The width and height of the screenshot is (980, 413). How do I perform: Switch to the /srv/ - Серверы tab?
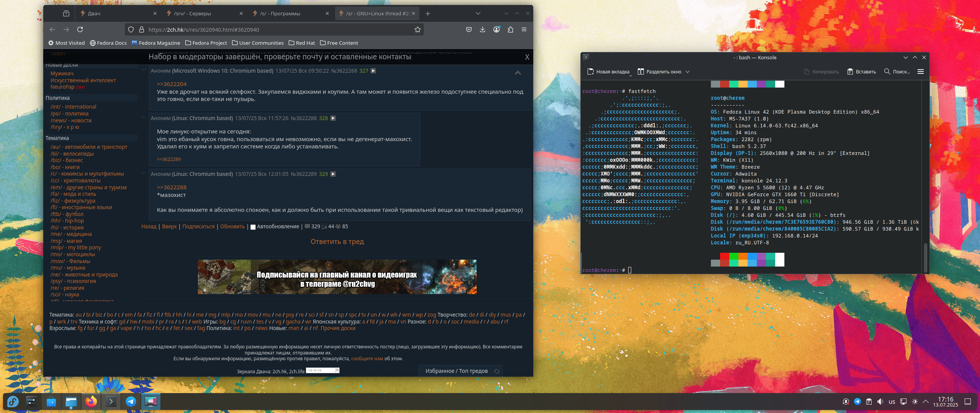click(200, 13)
